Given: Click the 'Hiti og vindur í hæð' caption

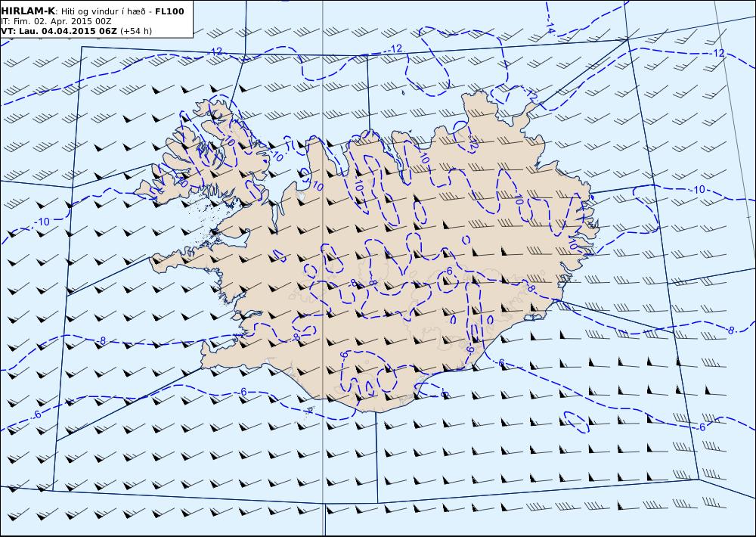Looking at the screenshot, I should click(103, 11).
